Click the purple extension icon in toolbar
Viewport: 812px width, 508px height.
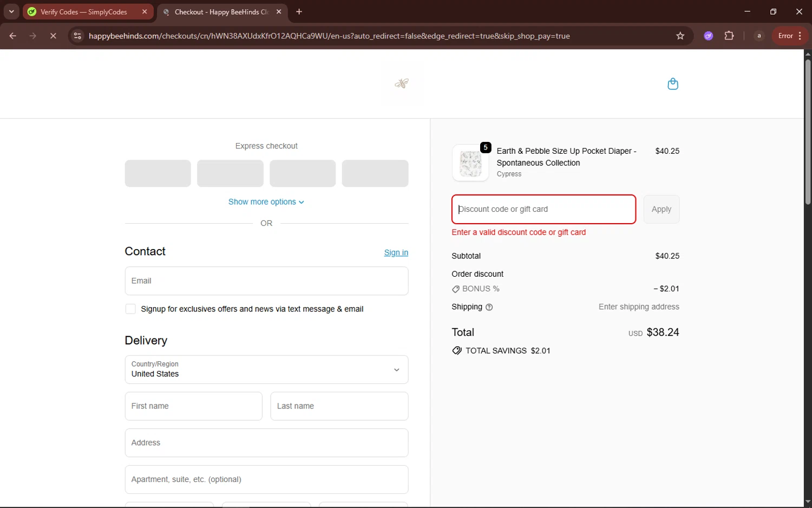[709, 36]
